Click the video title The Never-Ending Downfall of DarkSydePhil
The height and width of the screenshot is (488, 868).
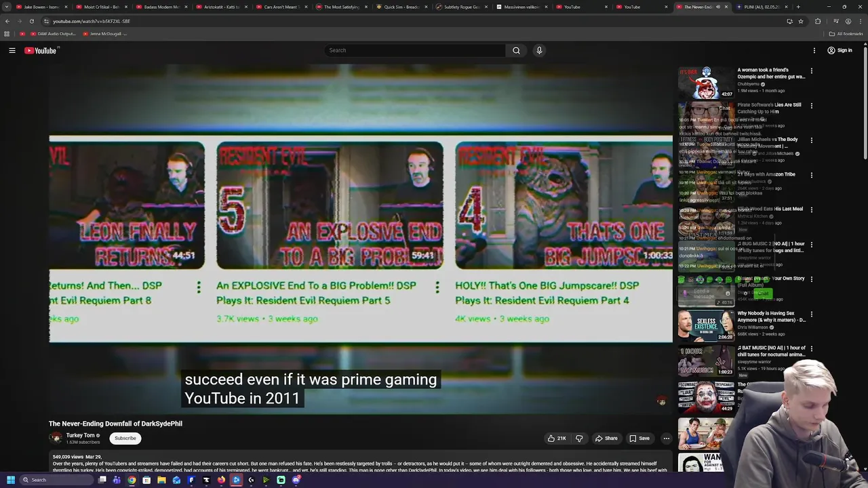115,424
